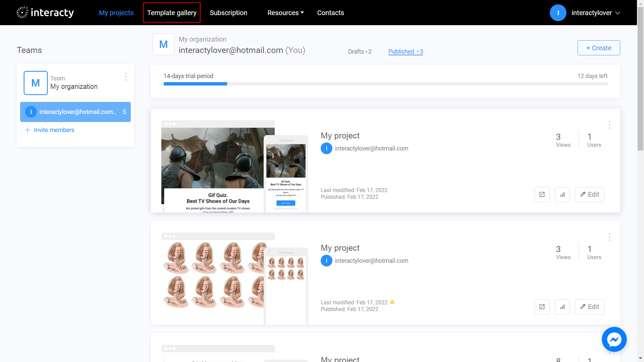This screenshot has width=644, height=362.
Task: Click the external link icon on second project
Action: click(x=542, y=306)
